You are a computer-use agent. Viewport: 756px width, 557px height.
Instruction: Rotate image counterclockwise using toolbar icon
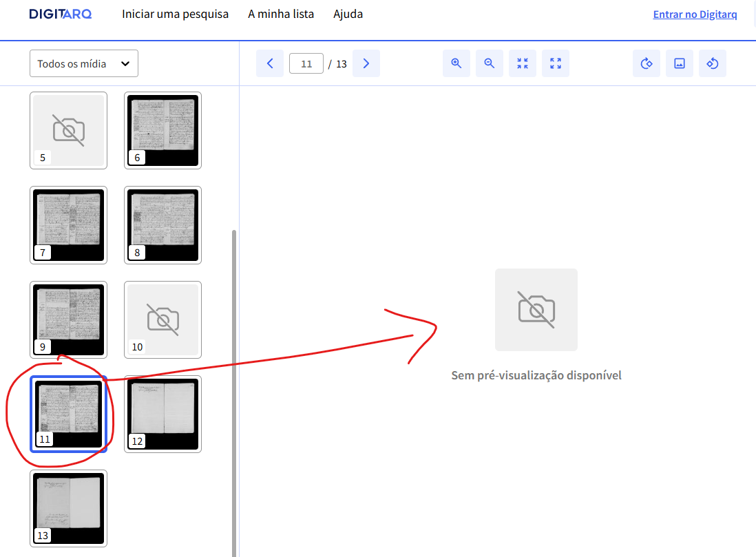(x=712, y=63)
